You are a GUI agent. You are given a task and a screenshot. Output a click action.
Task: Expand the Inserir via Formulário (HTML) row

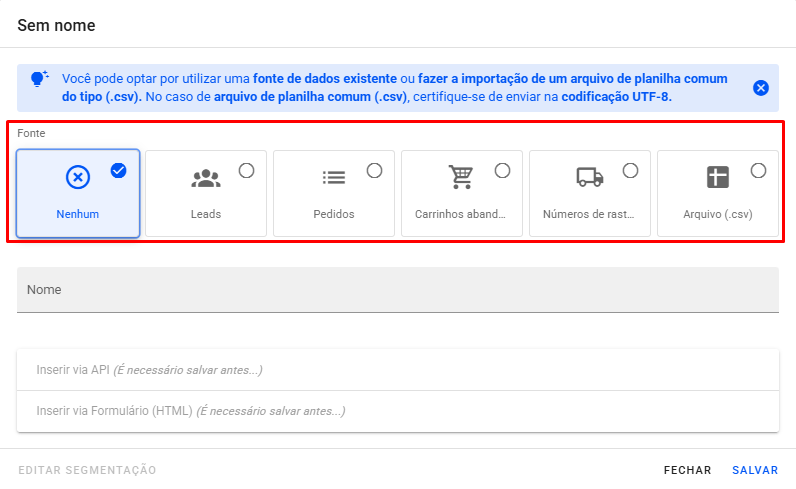pyautogui.click(x=397, y=411)
